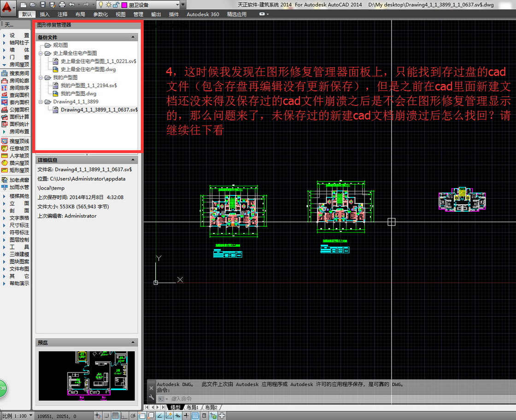Toggle grid display in status bar
The height and width of the screenshot is (420, 516).
115,416
